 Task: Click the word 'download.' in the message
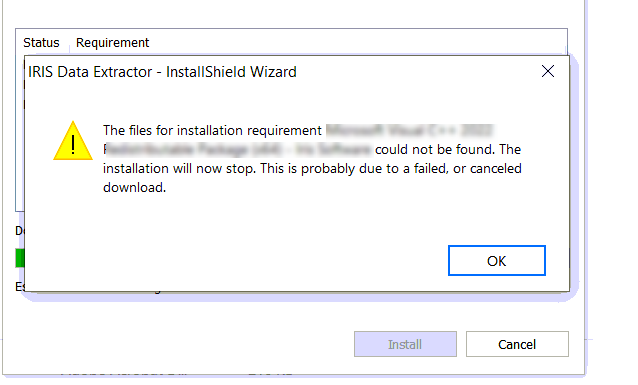point(134,188)
